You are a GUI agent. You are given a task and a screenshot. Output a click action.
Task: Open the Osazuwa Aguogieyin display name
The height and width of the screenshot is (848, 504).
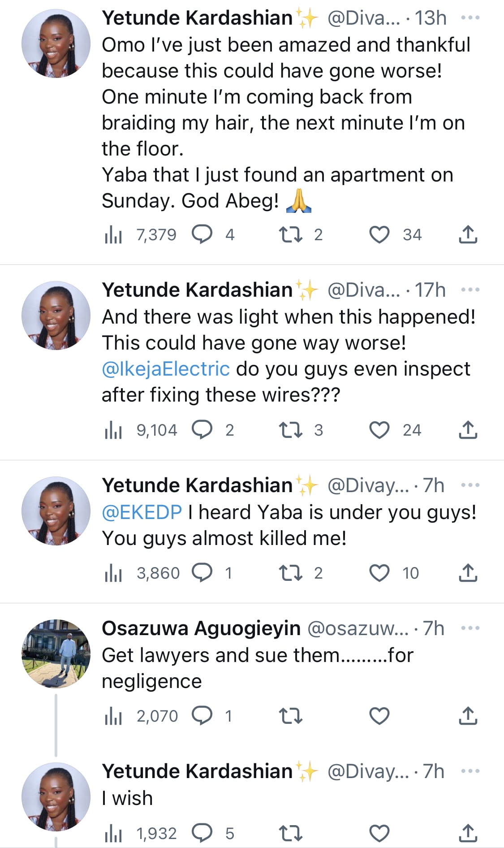[201, 628]
